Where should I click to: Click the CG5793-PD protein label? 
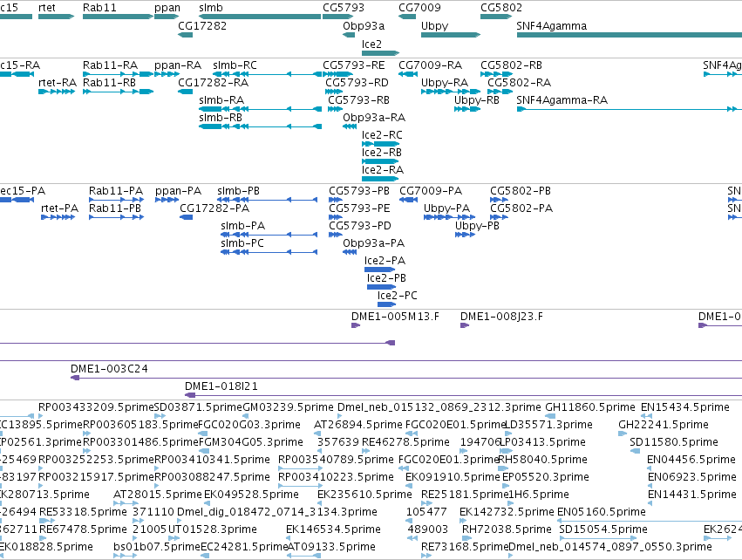(359, 226)
